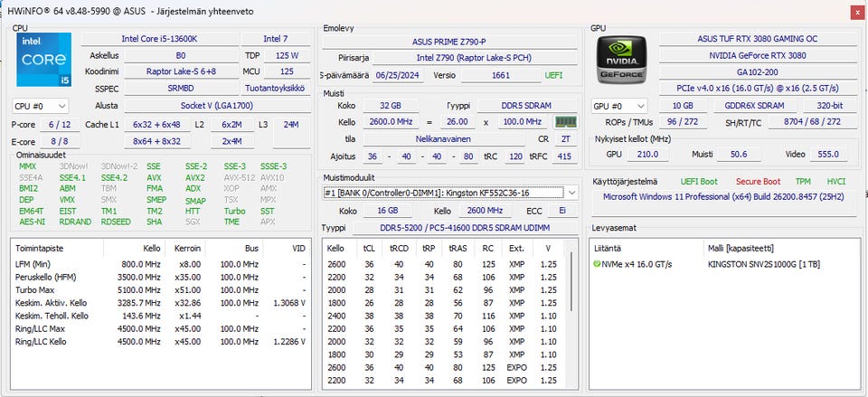Click the AVX2 feature flag
The width and height of the screenshot is (868, 397).
195,178
